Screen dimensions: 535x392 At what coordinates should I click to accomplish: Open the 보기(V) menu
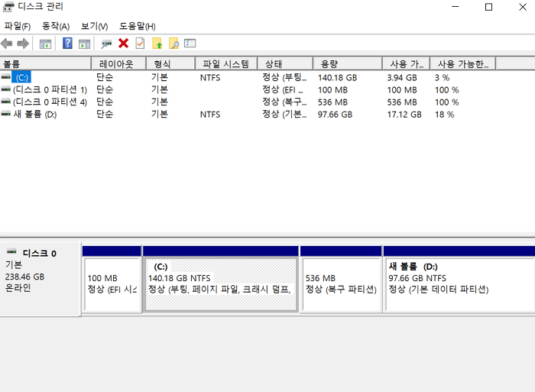[94, 26]
